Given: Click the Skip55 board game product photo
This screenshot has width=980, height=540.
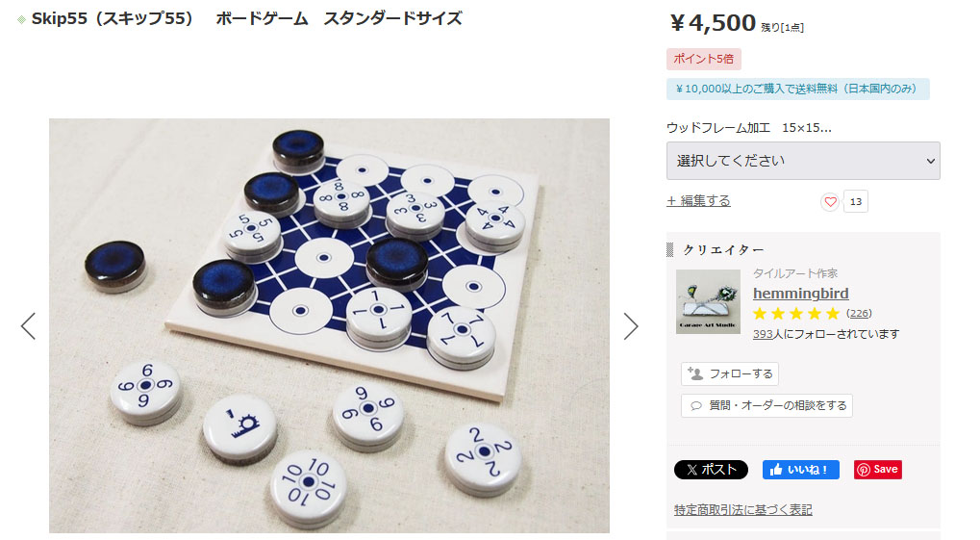Looking at the screenshot, I should coord(329,326).
